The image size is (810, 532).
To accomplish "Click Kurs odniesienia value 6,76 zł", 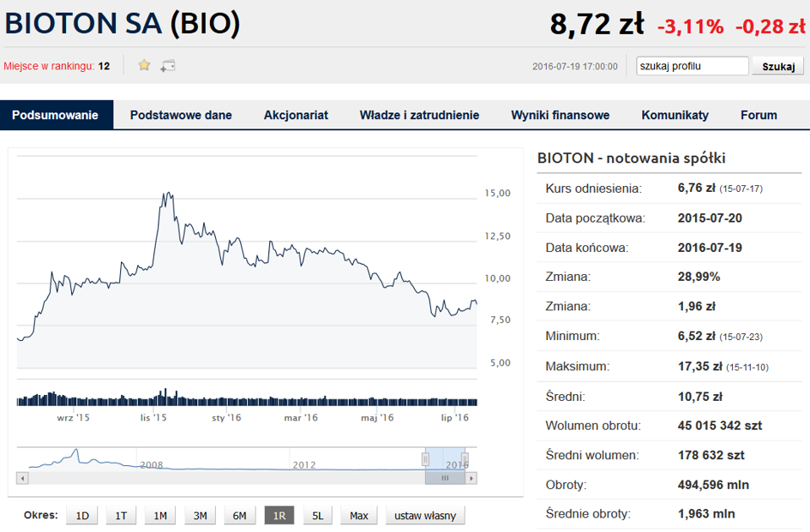I will [696, 188].
